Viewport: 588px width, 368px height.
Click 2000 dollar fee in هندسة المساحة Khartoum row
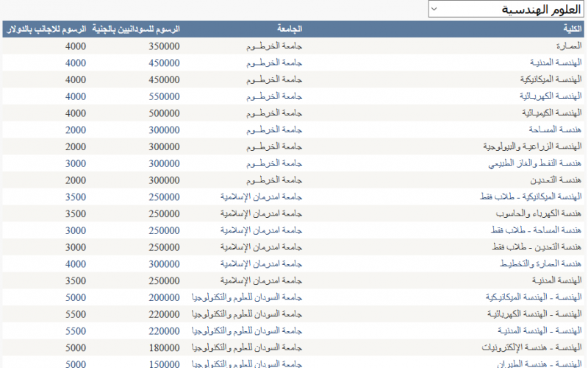pyautogui.click(x=76, y=130)
